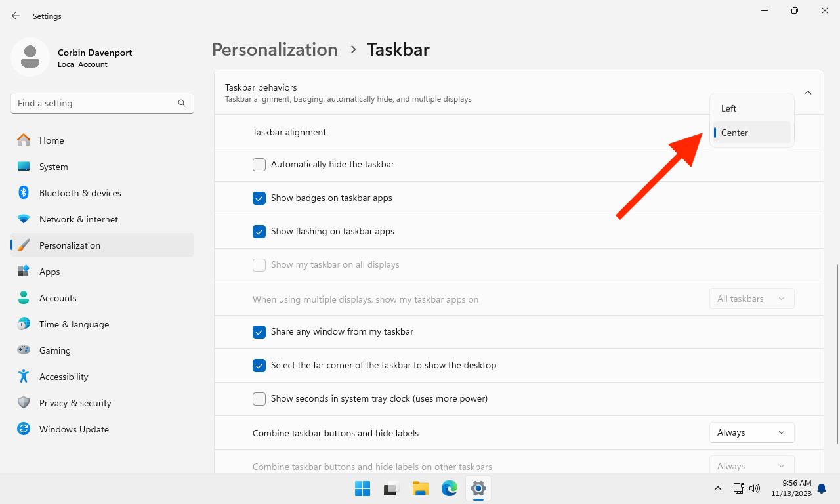Open the System settings category
Viewport: 840px width, 504px height.
point(54,166)
